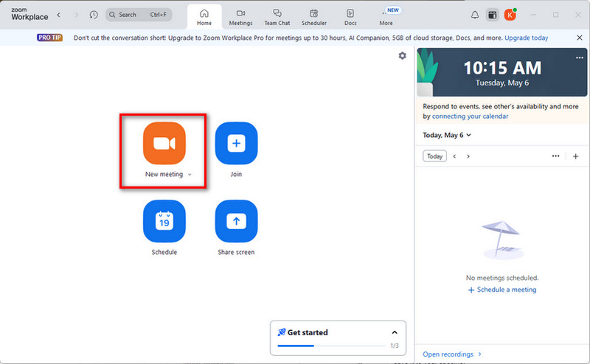Switch to the Meetings tab
The height and width of the screenshot is (364, 590).
click(x=240, y=17)
